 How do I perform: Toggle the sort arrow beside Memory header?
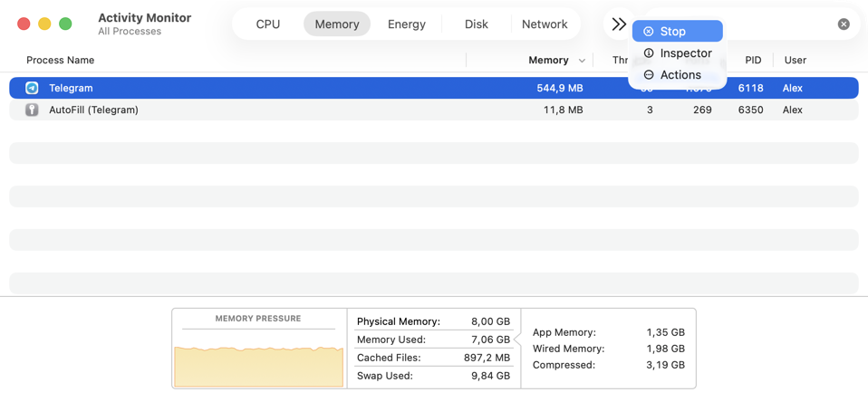(x=582, y=61)
